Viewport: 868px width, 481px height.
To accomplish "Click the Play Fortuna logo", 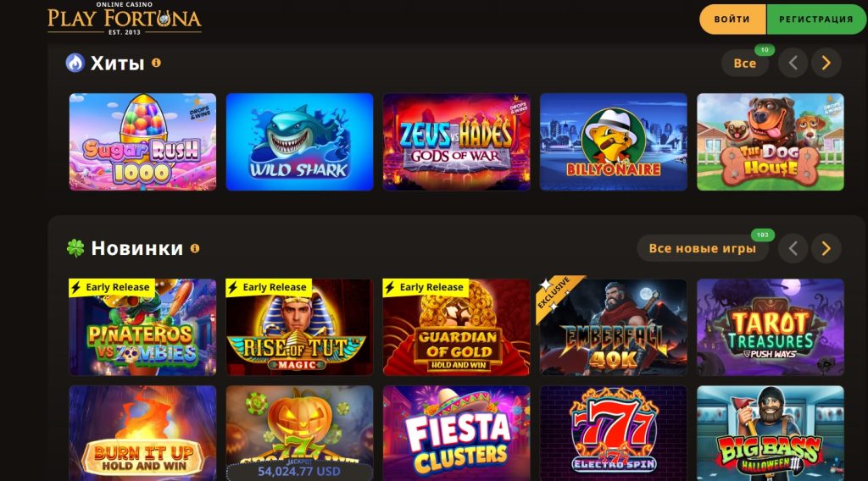I will point(125,19).
